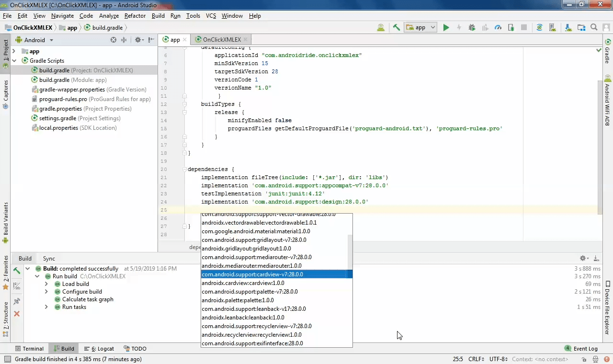Viewport: 613px width, 364px height.
Task: Open the Device File Explorer side panel
Action: [607, 308]
